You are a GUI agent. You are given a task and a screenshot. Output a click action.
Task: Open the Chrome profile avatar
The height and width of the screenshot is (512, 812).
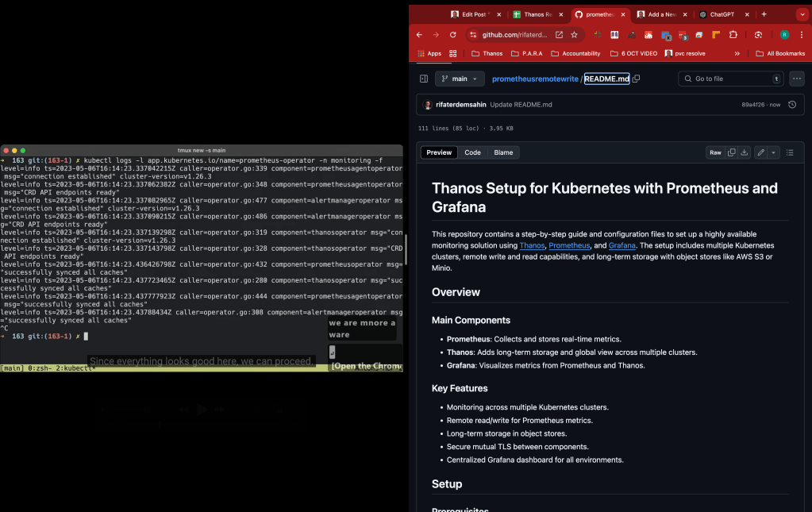pos(784,35)
